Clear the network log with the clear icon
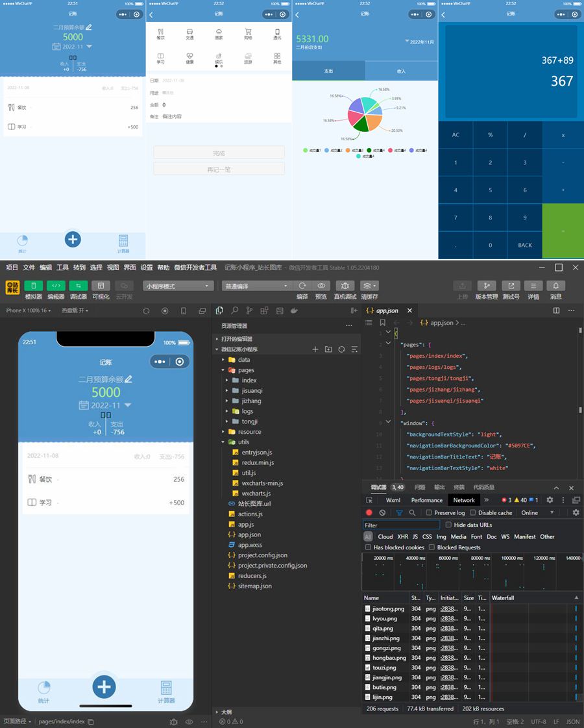This screenshot has width=584, height=728. (382, 513)
